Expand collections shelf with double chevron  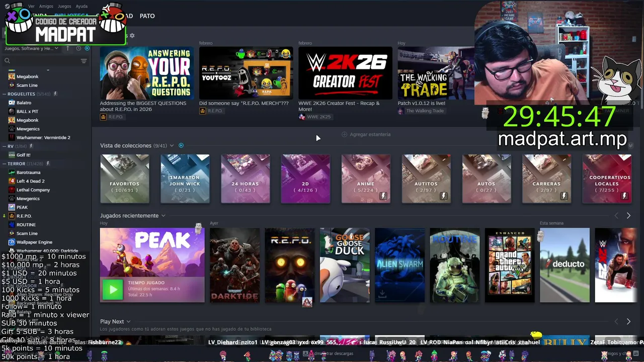pyautogui.click(x=630, y=145)
